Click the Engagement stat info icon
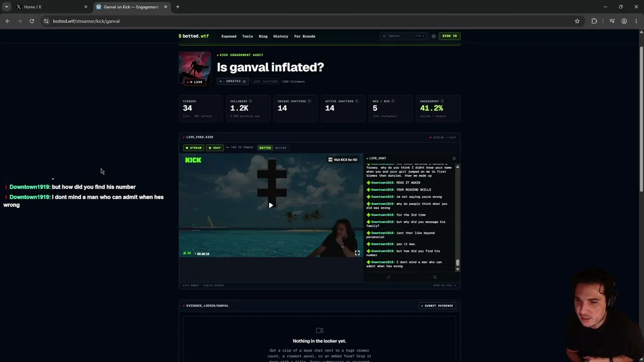Screen dimensions: 644x362 [x=442, y=101]
